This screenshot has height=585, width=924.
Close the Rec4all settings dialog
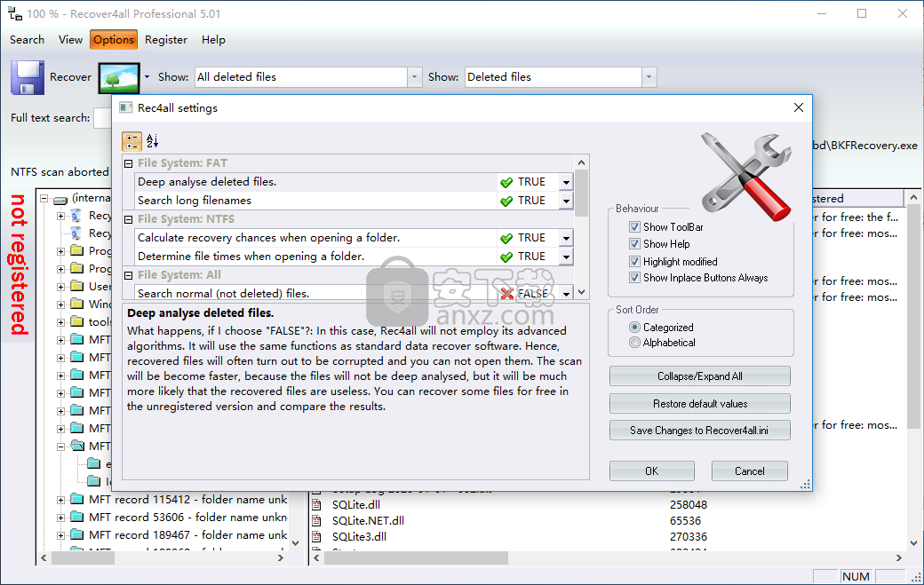point(799,107)
